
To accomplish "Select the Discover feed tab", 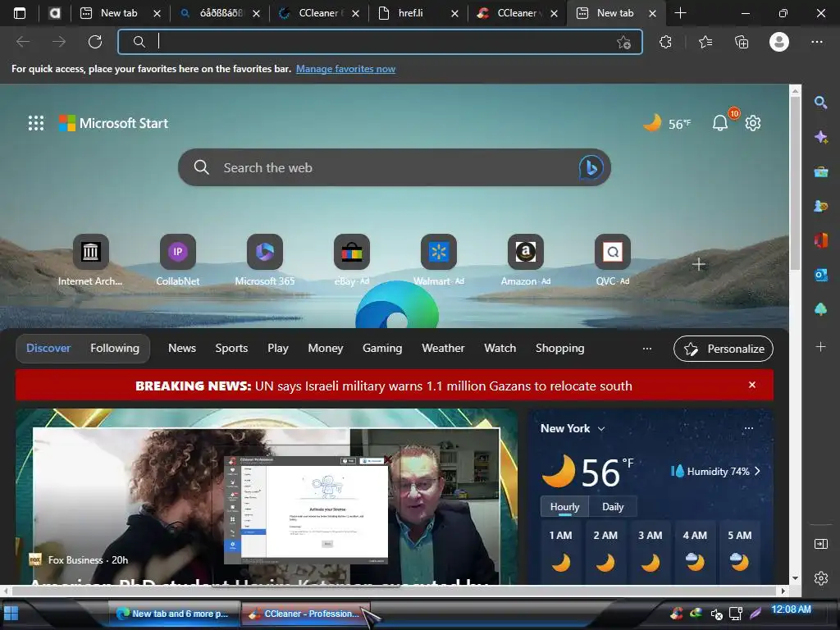I will [x=48, y=348].
